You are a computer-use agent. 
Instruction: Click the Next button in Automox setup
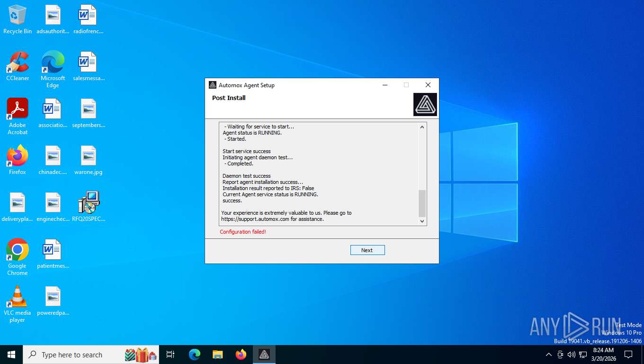pos(367,250)
